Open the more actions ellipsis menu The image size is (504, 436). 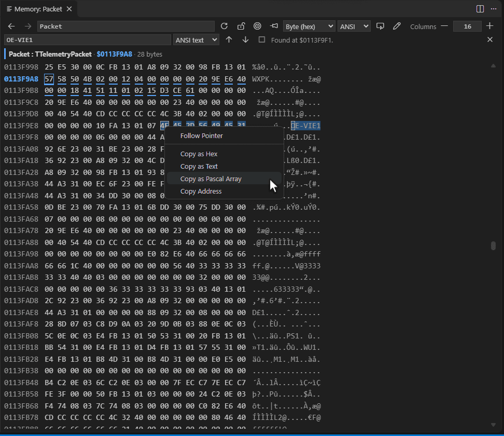494,9
